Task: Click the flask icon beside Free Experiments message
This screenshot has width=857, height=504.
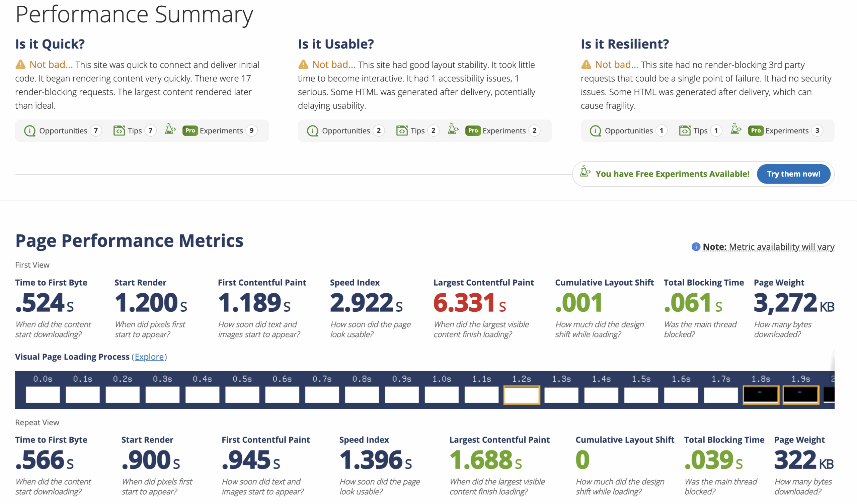Action: click(x=586, y=173)
